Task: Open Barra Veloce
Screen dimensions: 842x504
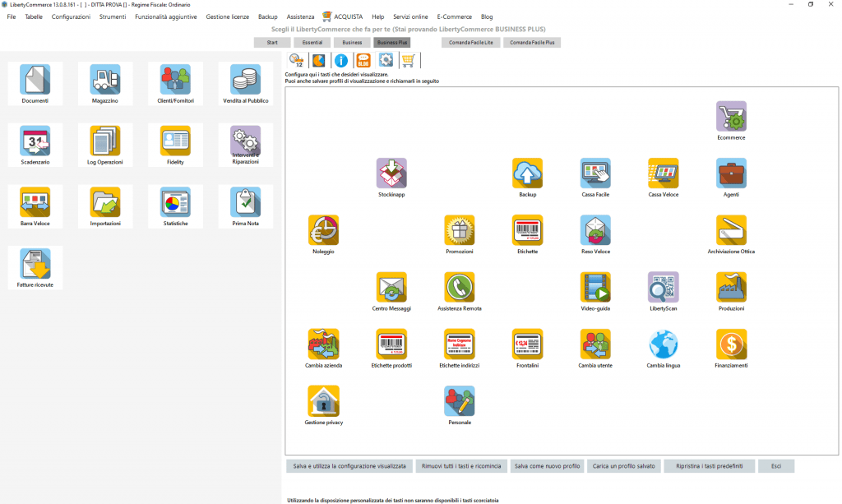Action: (x=35, y=206)
